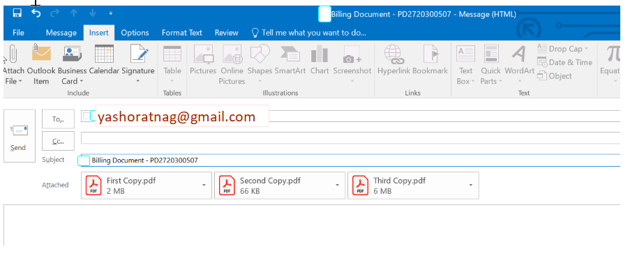
Task: Click into the Cc input field
Action: (x=350, y=138)
